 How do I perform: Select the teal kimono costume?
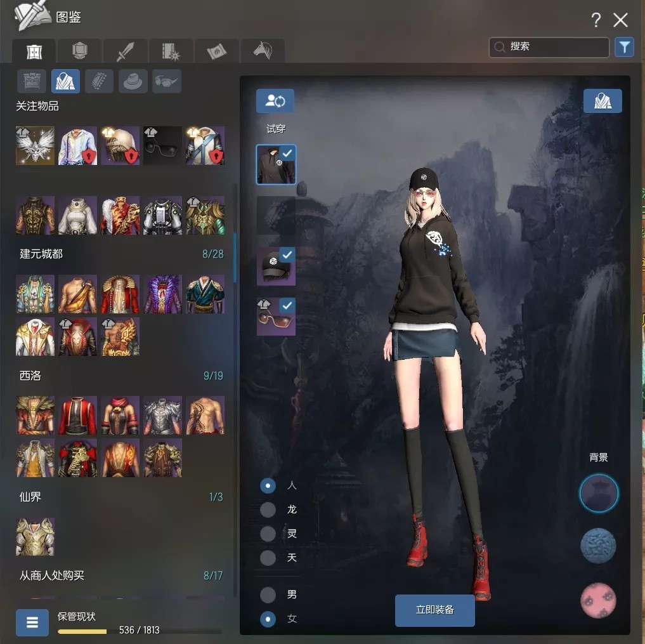205,294
